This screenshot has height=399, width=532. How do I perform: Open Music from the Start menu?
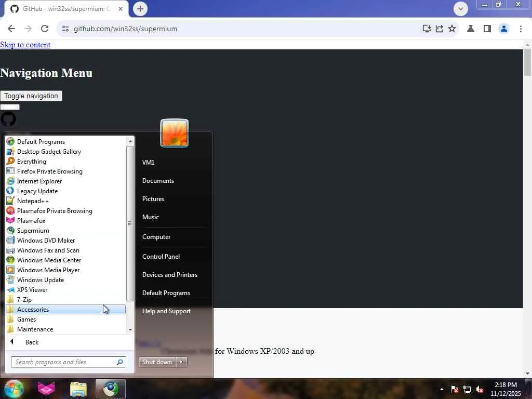pyautogui.click(x=151, y=217)
